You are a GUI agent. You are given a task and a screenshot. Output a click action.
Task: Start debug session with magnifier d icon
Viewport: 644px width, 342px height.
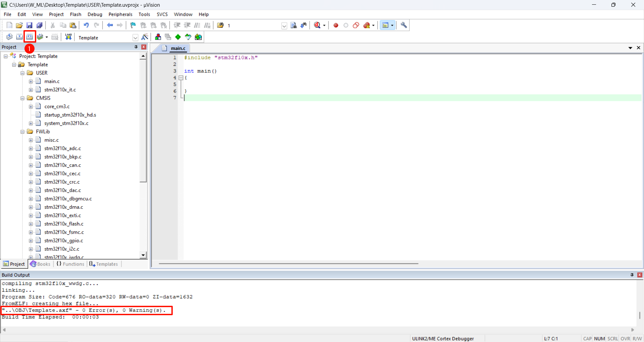[317, 25]
